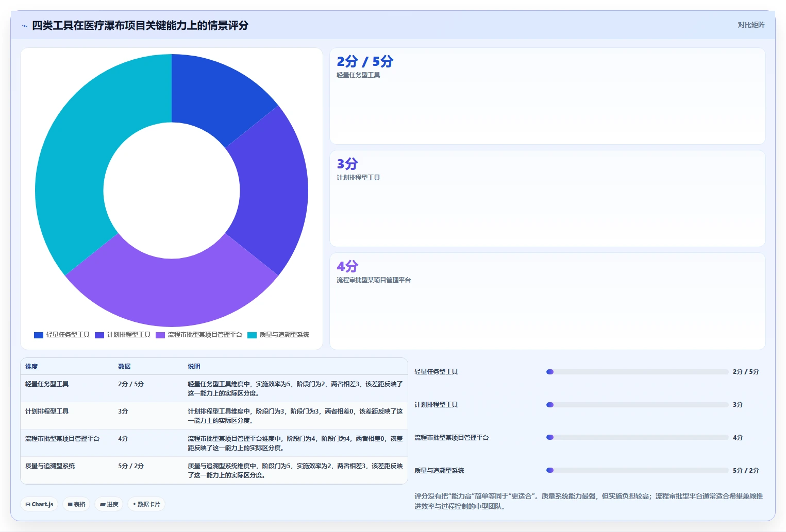Click the table cell value 4分
Viewport: 786px width, 532px height.
click(123, 439)
